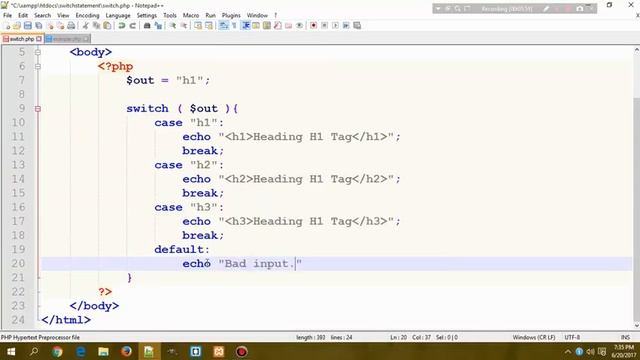
Task: Click the Open file toolbar icon
Action: 17,26
